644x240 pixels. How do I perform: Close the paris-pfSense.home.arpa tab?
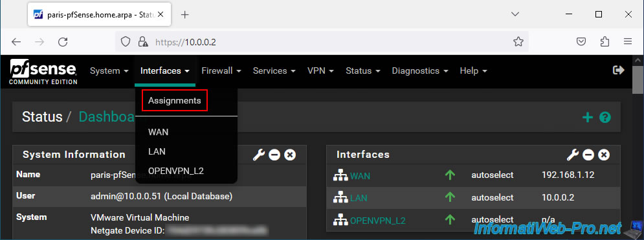click(x=160, y=15)
